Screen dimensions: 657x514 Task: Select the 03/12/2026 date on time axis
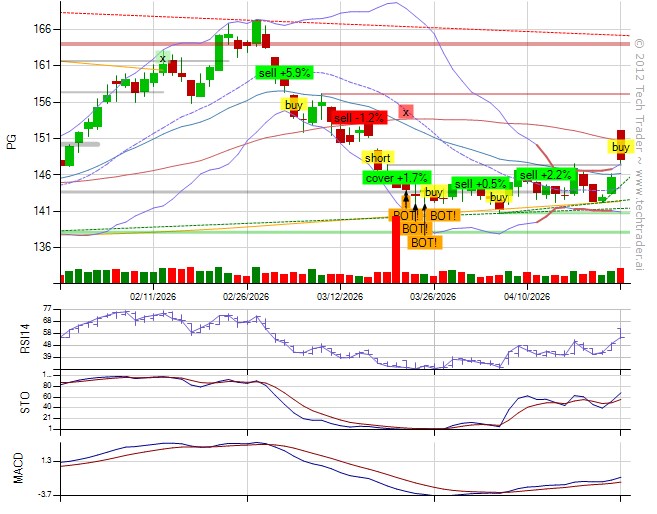[x=340, y=296]
